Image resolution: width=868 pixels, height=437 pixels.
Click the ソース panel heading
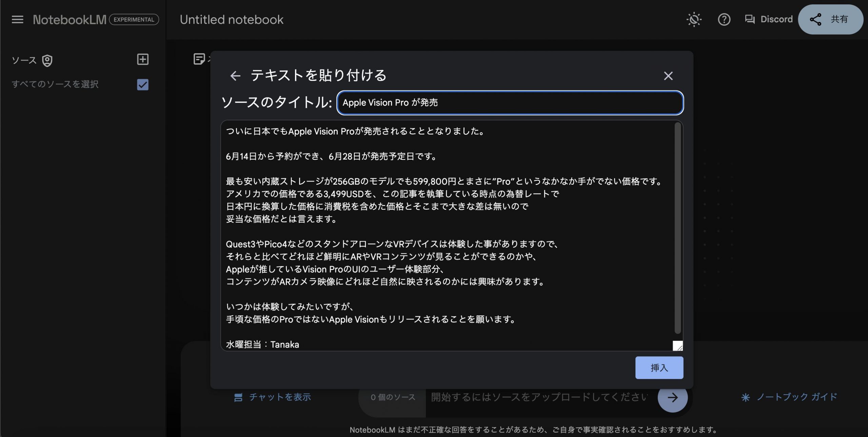pyautogui.click(x=24, y=60)
